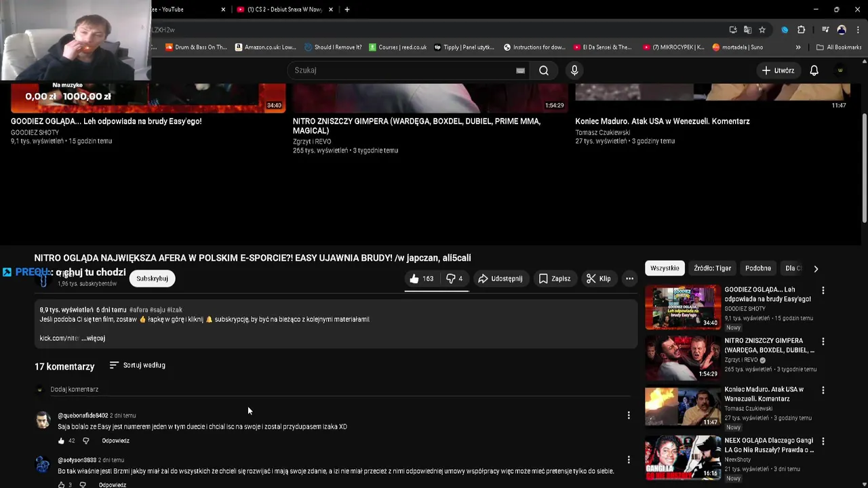Viewport: 868px width, 488px height.
Task: Open options for sidebar NITRO ZNISZCZY GIMPERA
Action: coord(823,342)
